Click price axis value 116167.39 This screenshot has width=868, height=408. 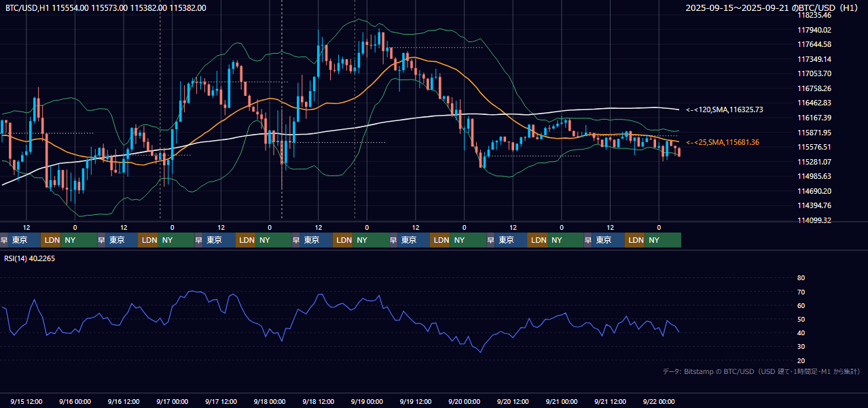point(815,118)
